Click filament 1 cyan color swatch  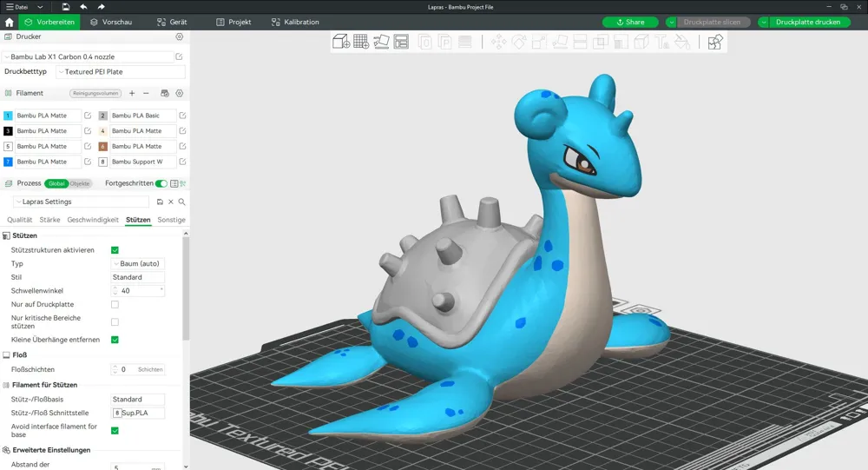[x=8, y=116]
